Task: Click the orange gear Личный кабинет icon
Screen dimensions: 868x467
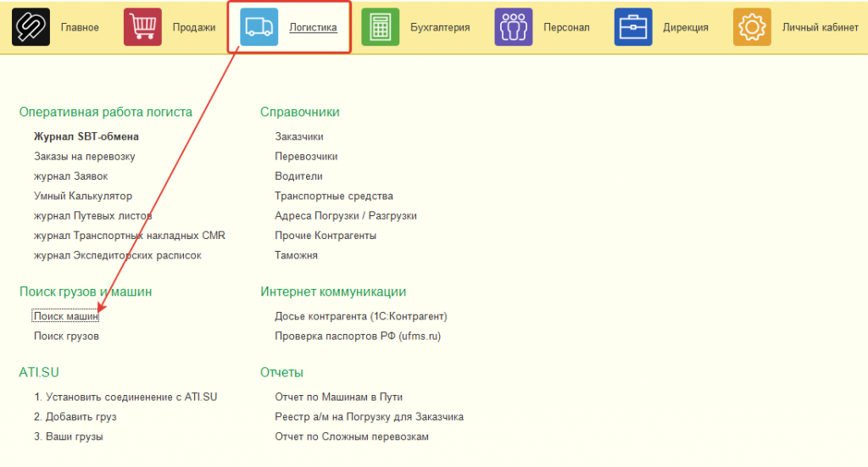Action: pyautogui.click(x=752, y=26)
